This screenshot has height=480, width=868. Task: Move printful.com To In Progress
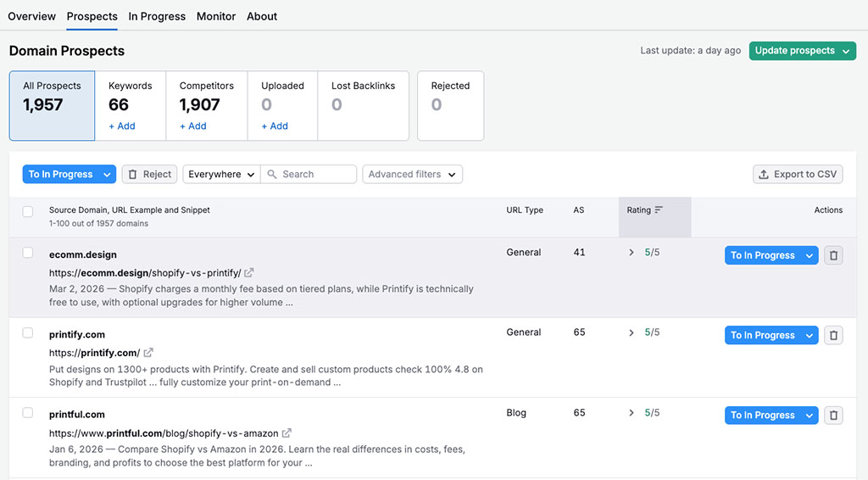coord(763,416)
